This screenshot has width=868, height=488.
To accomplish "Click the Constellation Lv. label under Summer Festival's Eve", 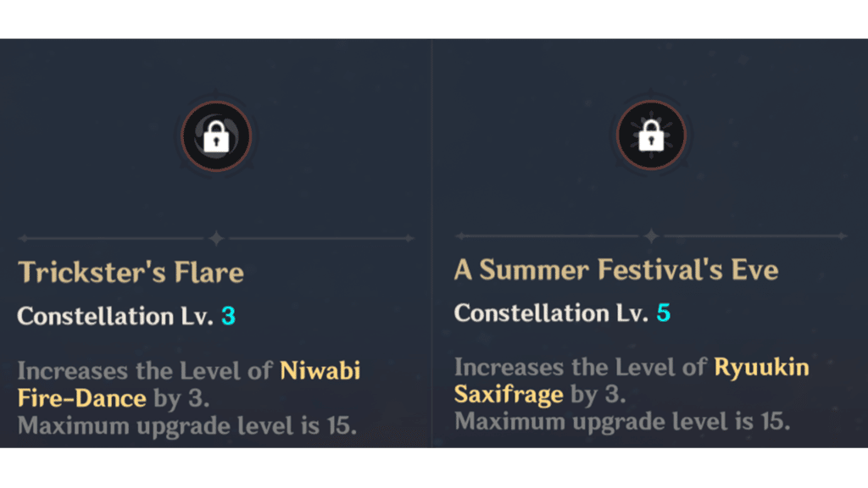I will point(551,313).
